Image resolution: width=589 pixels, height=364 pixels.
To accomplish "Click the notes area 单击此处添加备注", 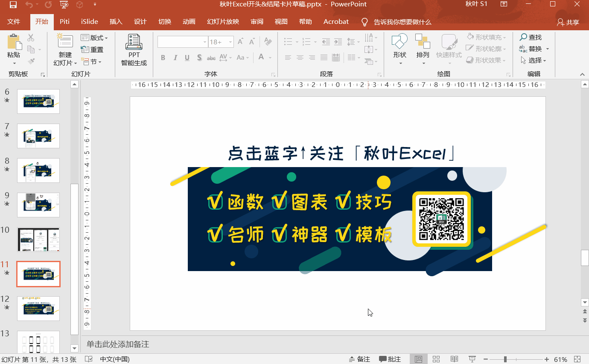I will pos(118,344).
